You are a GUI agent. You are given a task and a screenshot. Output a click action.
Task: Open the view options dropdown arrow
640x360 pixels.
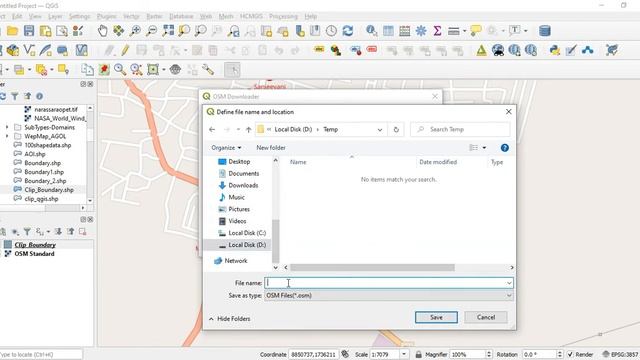tap(484, 148)
